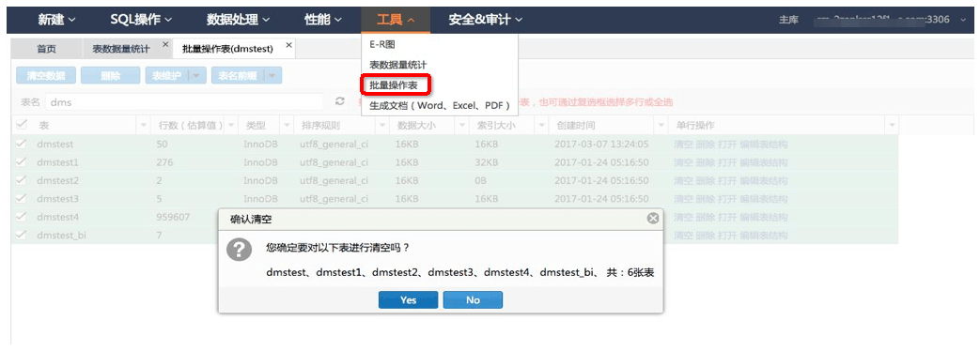Open the 数据处理 menu

(x=238, y=20)
